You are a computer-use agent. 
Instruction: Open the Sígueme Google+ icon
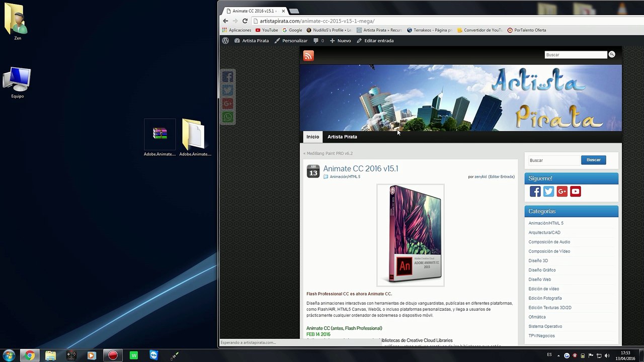(x=562, y=192)
